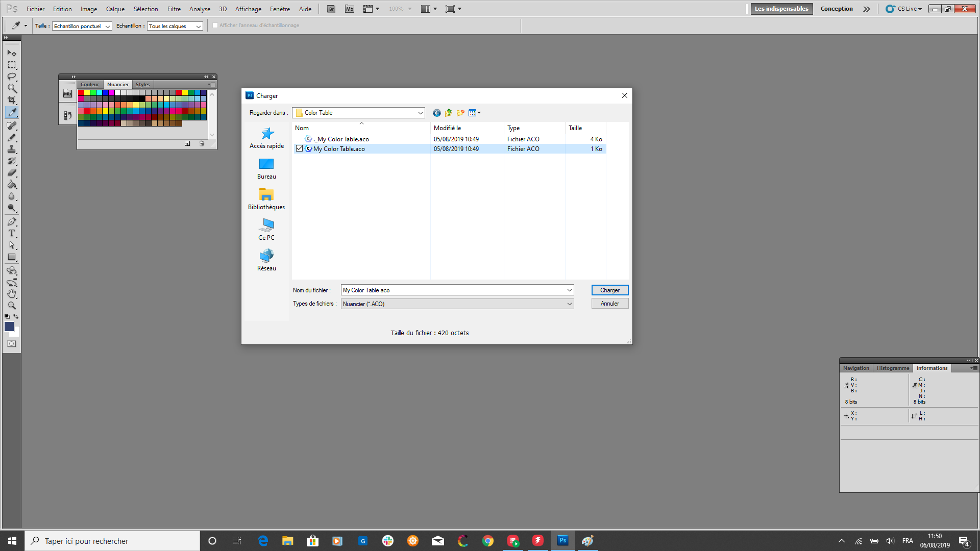Click the Annuler button
This screenshot has height=551, width=980.
(610, 304)
